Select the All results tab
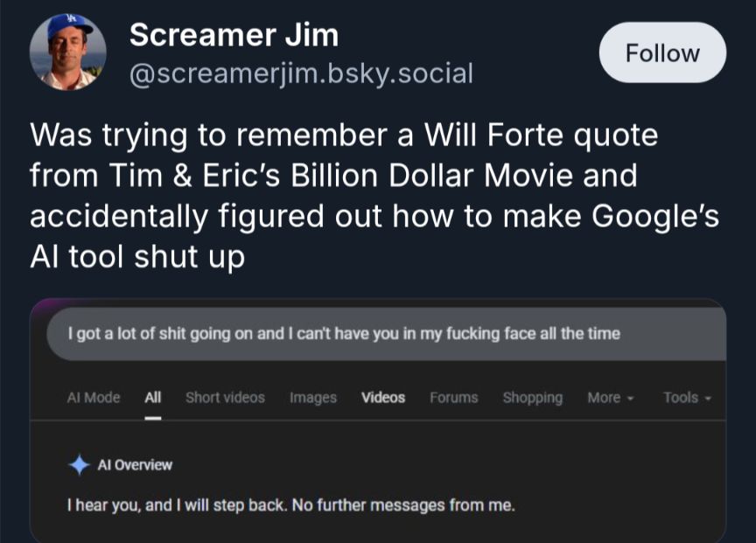Viewport: 756px width, 543px height. click(153, 397)
